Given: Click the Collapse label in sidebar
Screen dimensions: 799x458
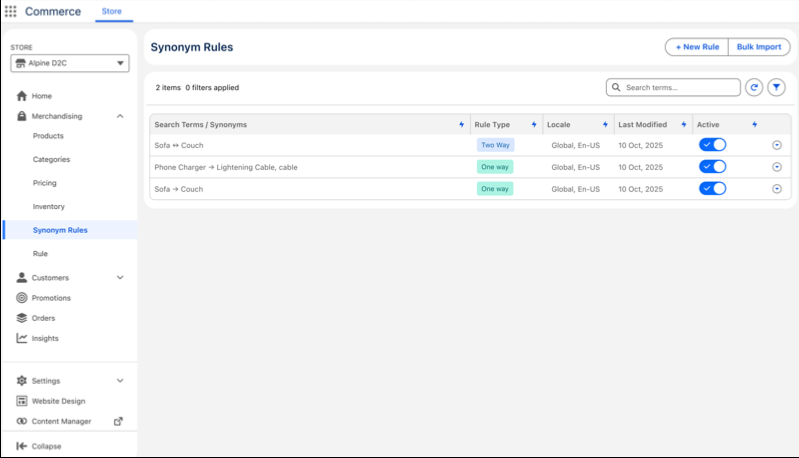Looking at the screenshot, I should point(46,446).
